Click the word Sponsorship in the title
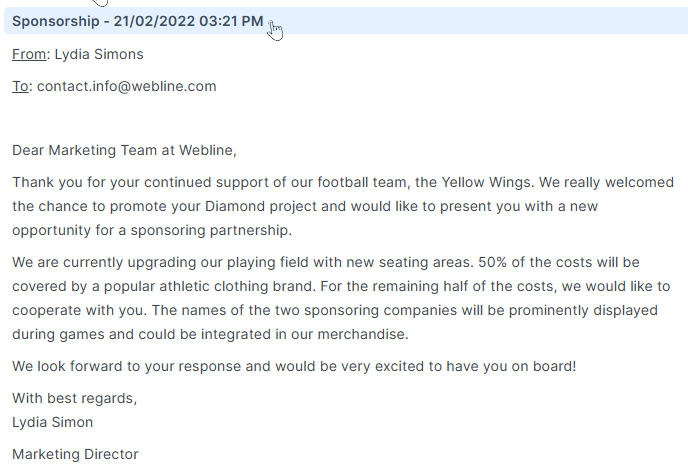Viewport: 688px width, 470px height. click(56, 22)
